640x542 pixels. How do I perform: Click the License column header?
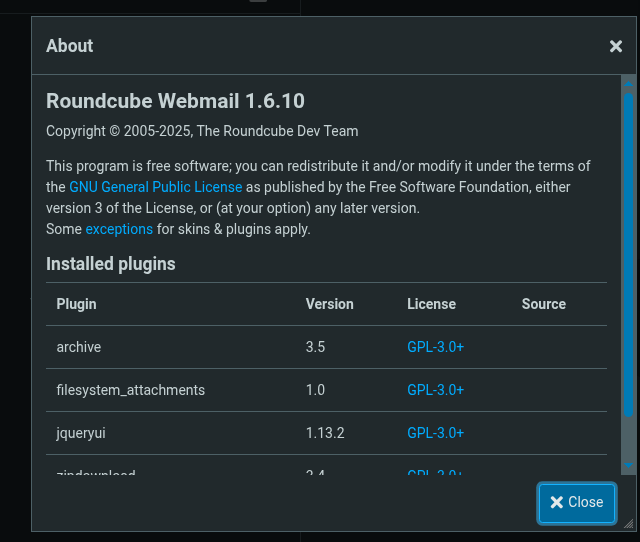coord(431,304)
